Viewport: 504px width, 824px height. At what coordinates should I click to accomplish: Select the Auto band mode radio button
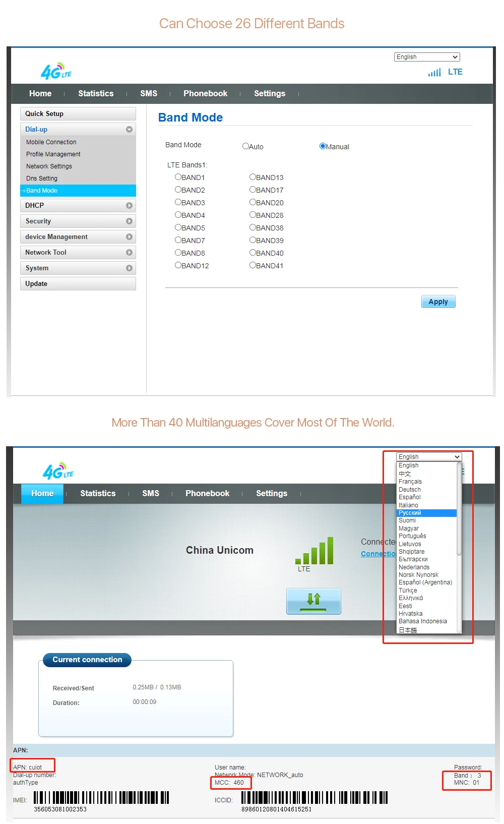pos(245,146)
